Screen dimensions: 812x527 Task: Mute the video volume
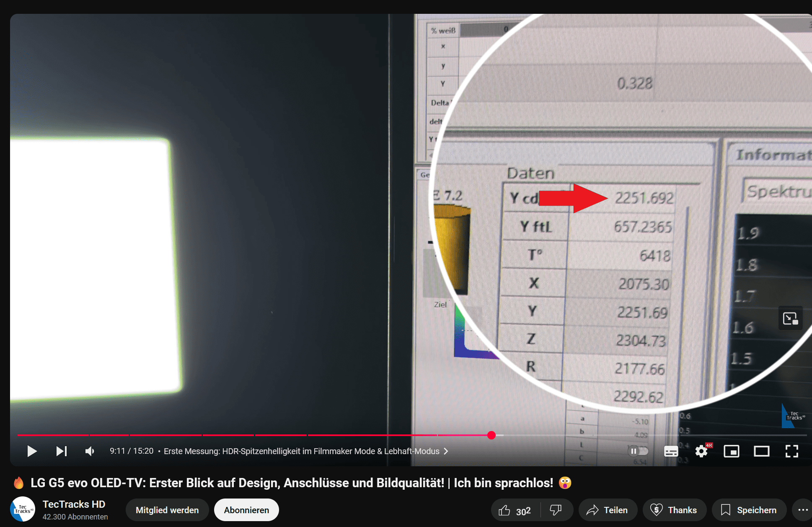[90, 451]
